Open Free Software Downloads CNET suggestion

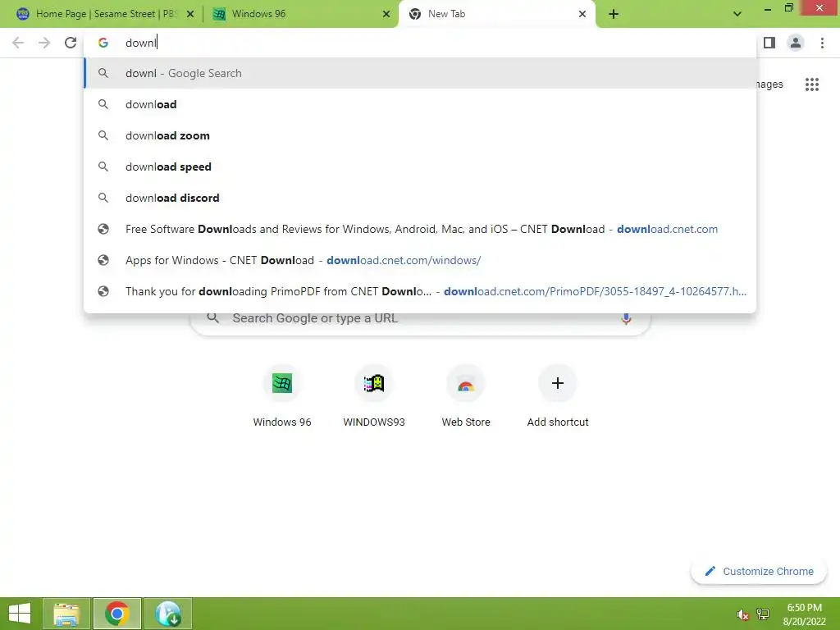pos(420,229)
